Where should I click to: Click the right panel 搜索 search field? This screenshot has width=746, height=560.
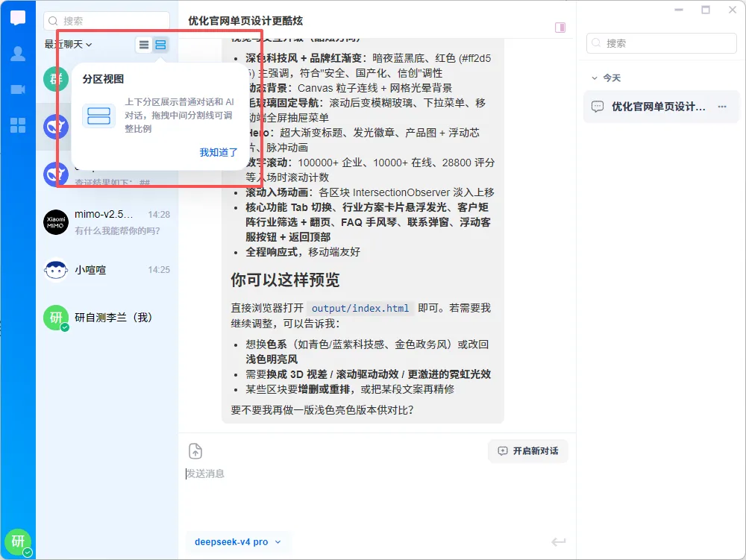(661, 43)
